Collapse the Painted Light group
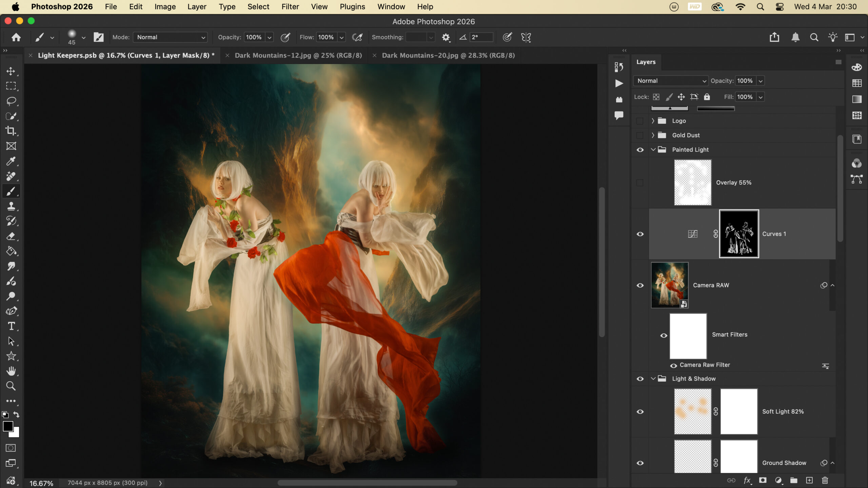This screenshot has width=868, height=488. pos(653,149)
